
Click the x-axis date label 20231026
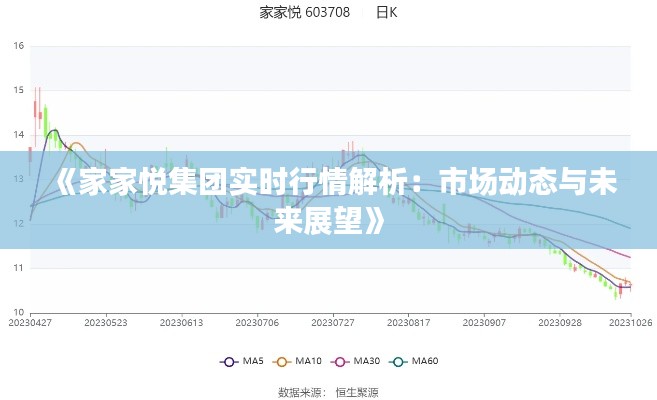coord(631,323)
